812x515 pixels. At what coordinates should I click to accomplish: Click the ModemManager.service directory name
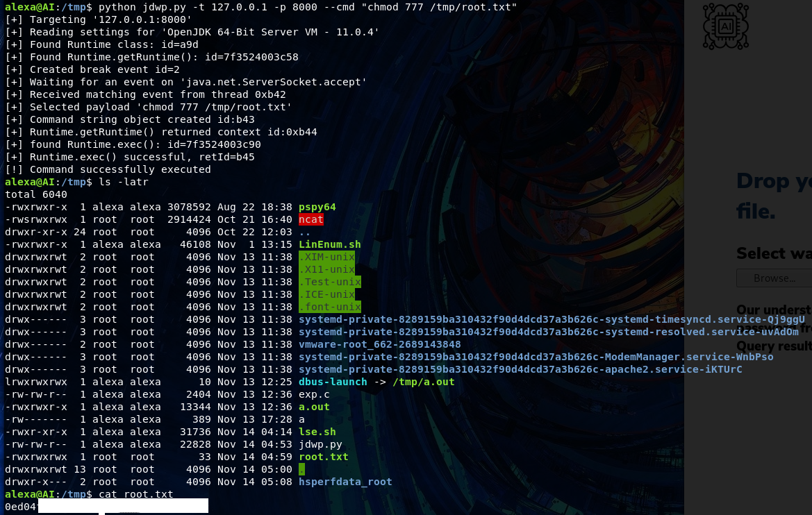(x=536, y=357)
